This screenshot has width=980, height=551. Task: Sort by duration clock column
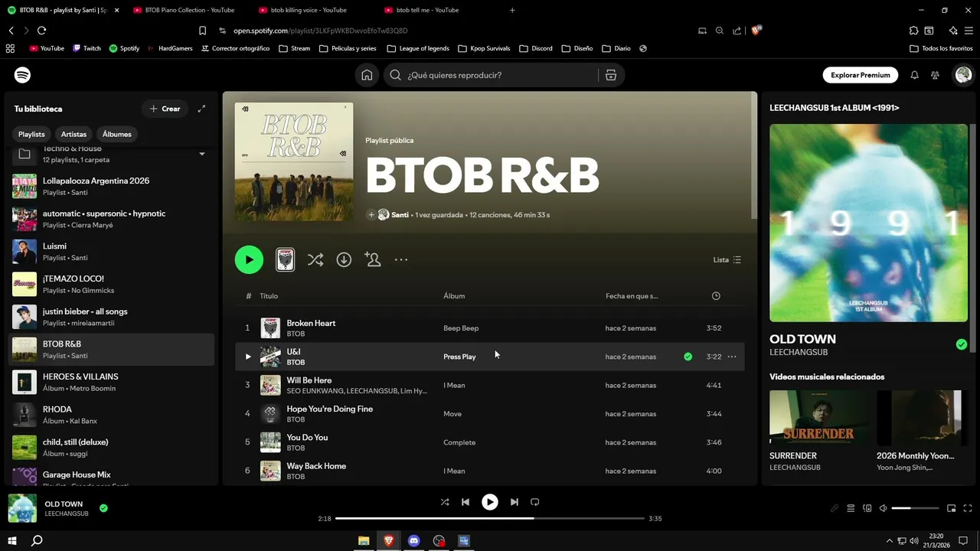coord(716,296)
